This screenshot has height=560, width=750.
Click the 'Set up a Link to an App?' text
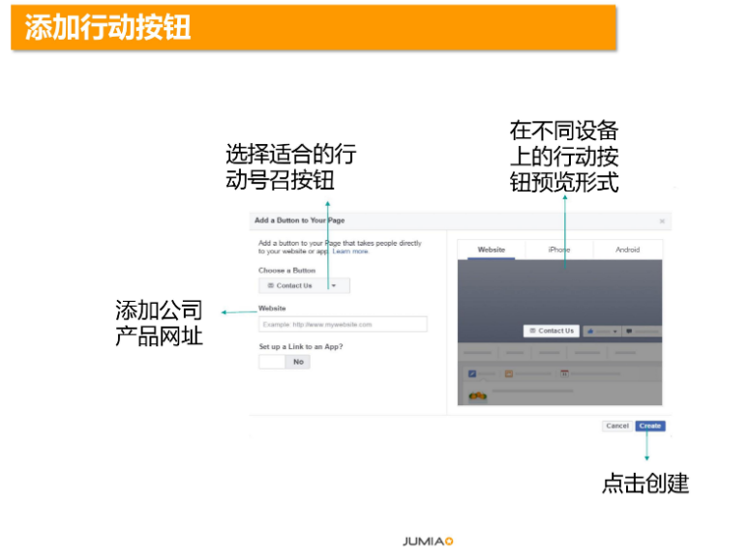(x=301, y=346)
